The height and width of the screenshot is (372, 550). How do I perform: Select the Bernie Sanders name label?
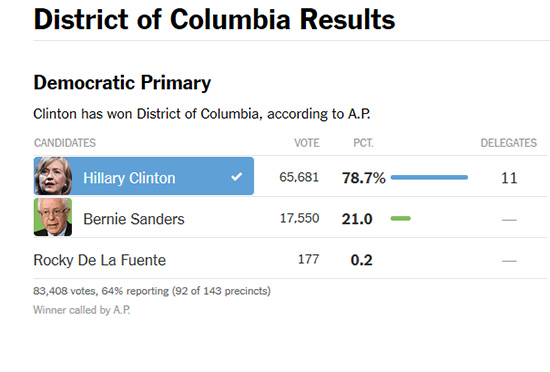[134, 219]
